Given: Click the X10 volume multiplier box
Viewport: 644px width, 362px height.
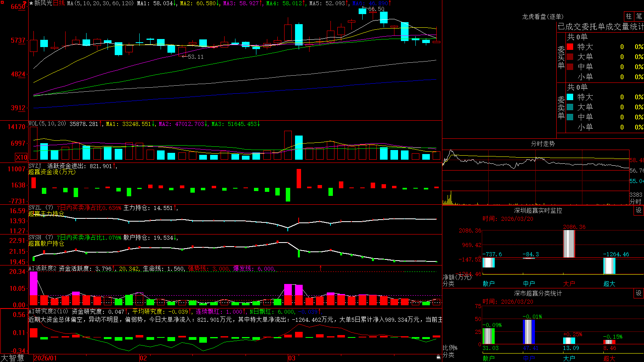Looking at the screenshot, I should (x=22, y=157).
